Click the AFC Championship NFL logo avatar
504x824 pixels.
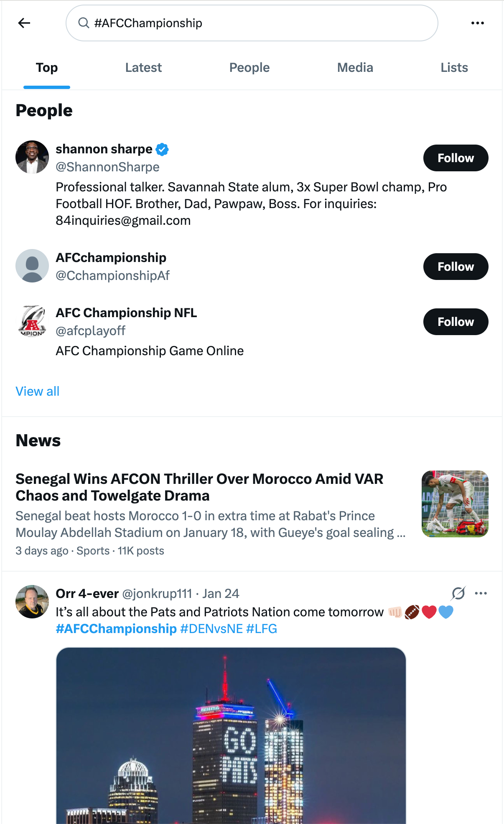coord(32,321)
